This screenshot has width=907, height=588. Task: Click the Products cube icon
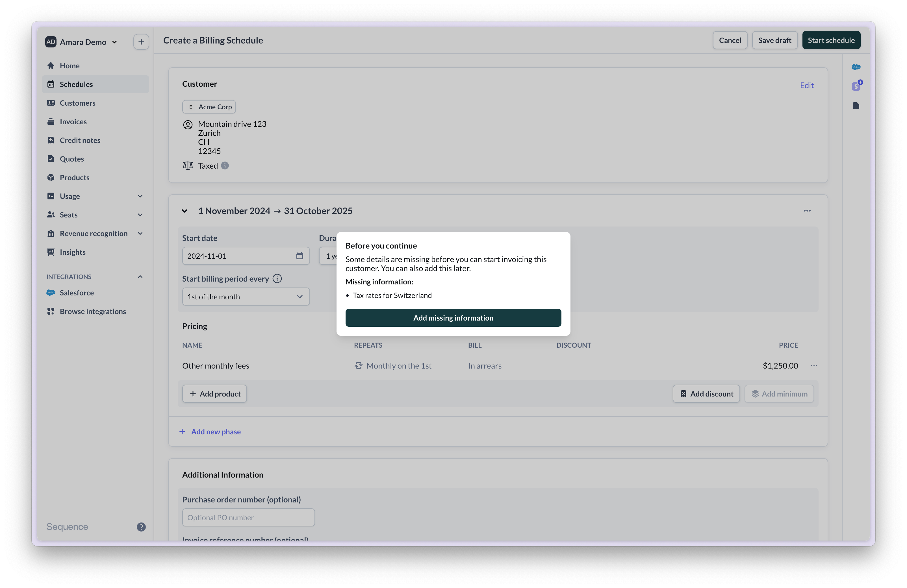51,177
